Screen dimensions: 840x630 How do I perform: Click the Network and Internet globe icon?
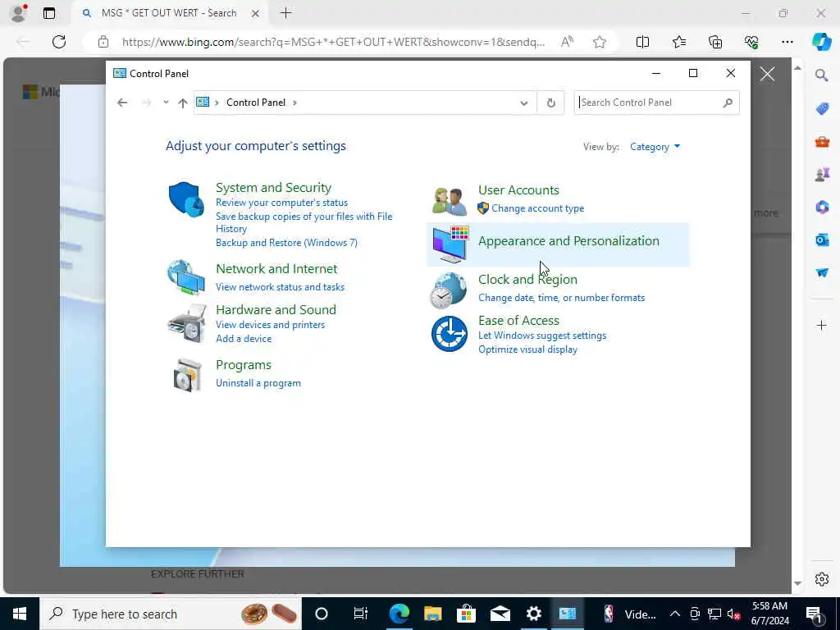(186, 277)
